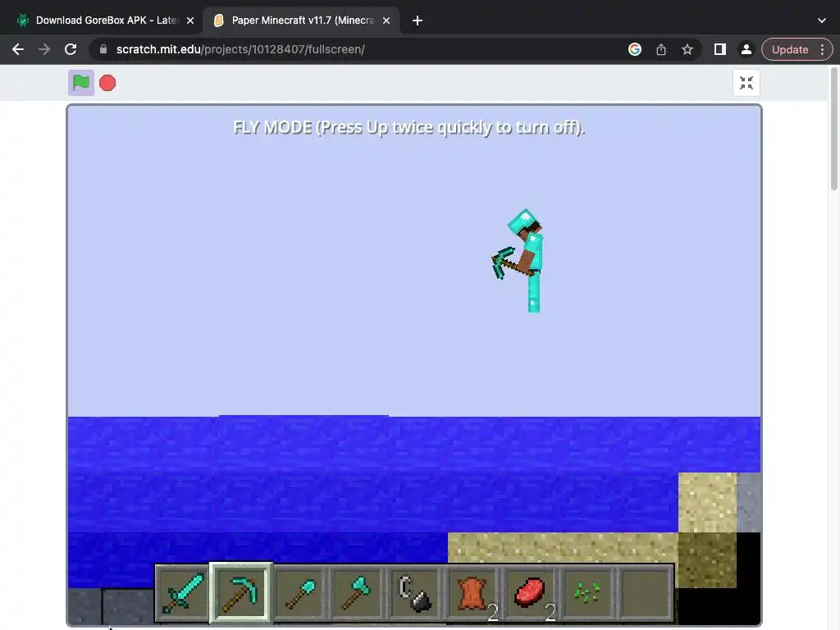The image size is (840, 630).
Task: Open a new browser tab
Action: [418, 21]
